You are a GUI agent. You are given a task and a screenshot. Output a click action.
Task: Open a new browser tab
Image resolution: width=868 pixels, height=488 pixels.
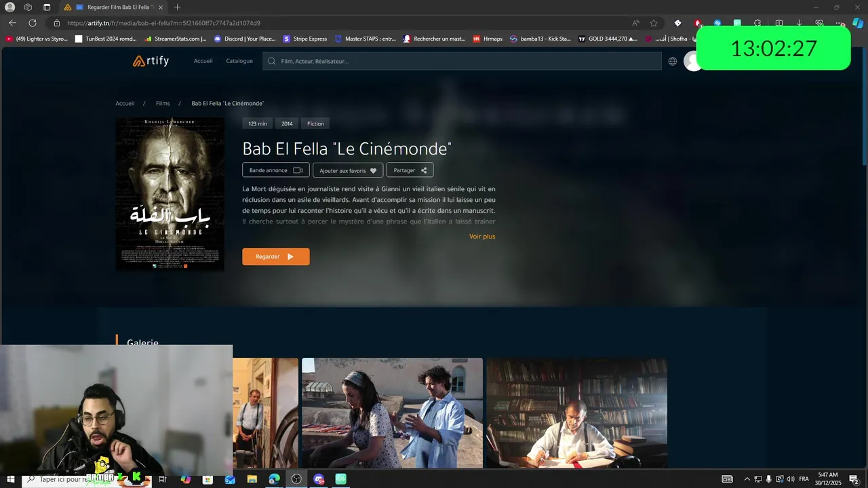(177, 7)
